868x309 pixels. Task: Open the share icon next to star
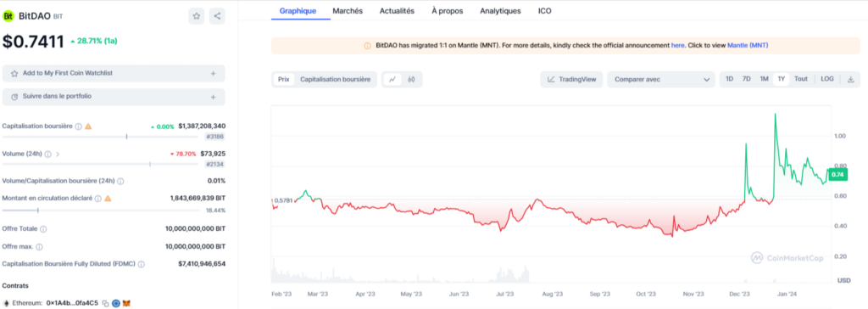217,16
